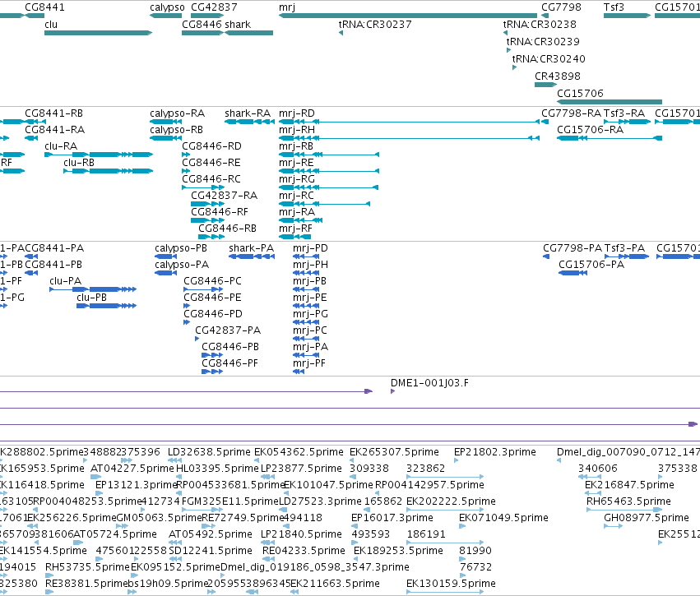Select the calypso-RB transcript label

176,130
